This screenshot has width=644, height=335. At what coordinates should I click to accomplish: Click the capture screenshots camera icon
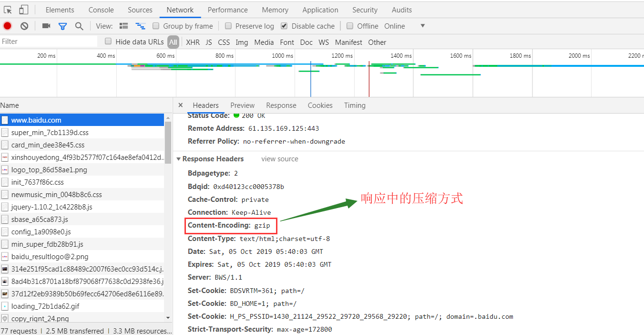coord(46,26)
